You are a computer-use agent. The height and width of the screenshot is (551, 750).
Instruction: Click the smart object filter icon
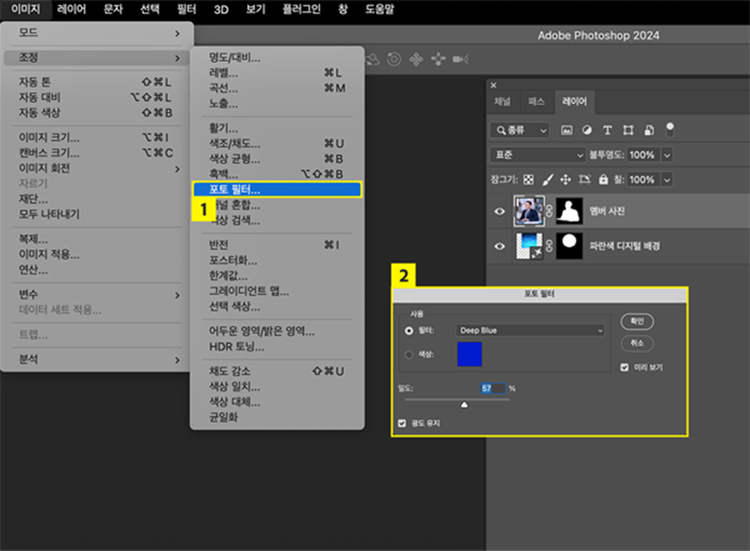pyautogui.click(x=649, y=130)
